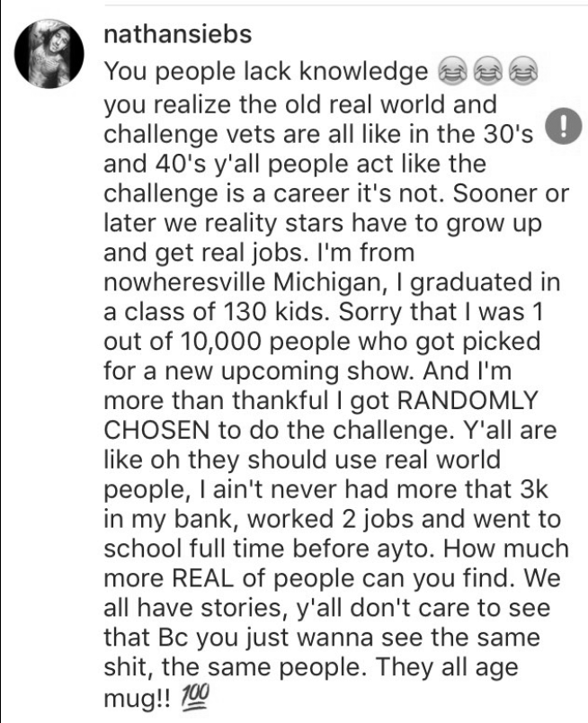Click the last laughing-crying emoji
The height and width of the screenshot is (723, 588).
coord(523,71)
